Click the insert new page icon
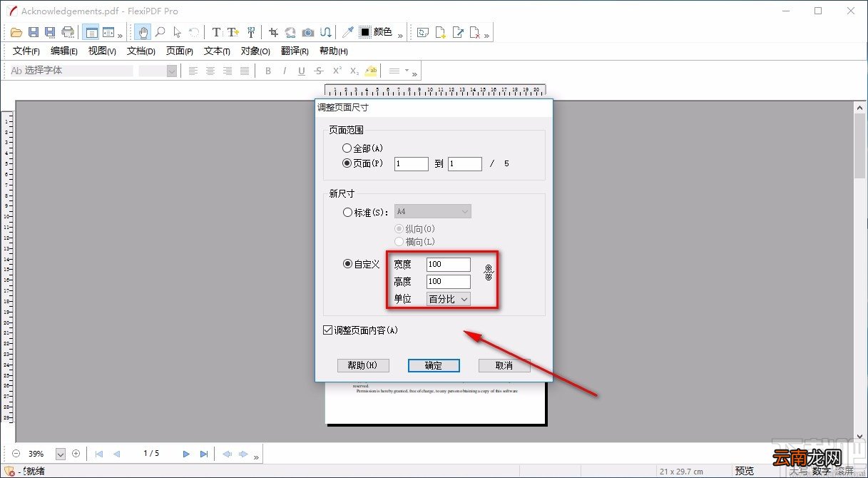This screenshot has width=868, height=478. [x=441, y=32]
